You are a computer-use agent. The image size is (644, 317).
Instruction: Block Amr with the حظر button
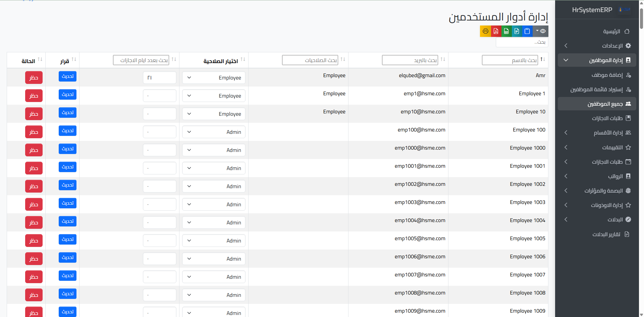point(34,77)
